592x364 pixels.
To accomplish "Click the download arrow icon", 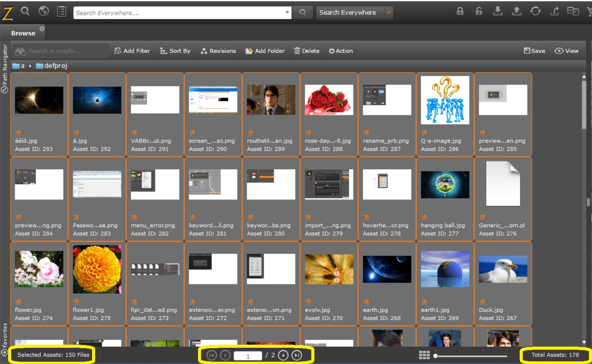I will (x=498, y=11).
